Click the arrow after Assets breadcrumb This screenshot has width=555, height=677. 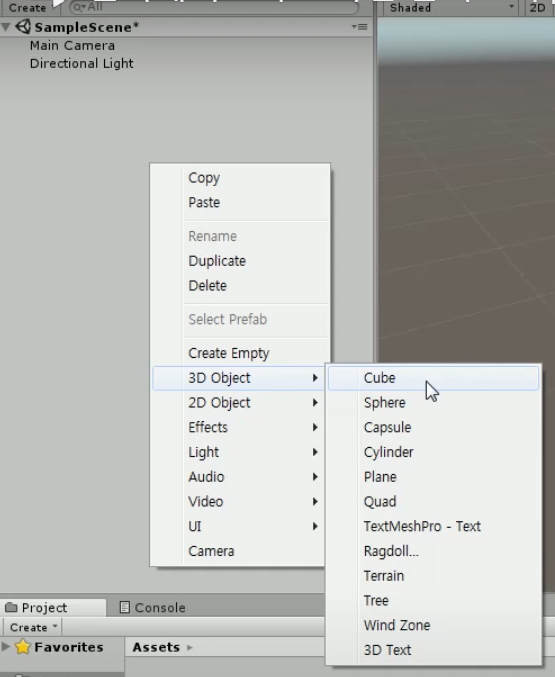189,647
